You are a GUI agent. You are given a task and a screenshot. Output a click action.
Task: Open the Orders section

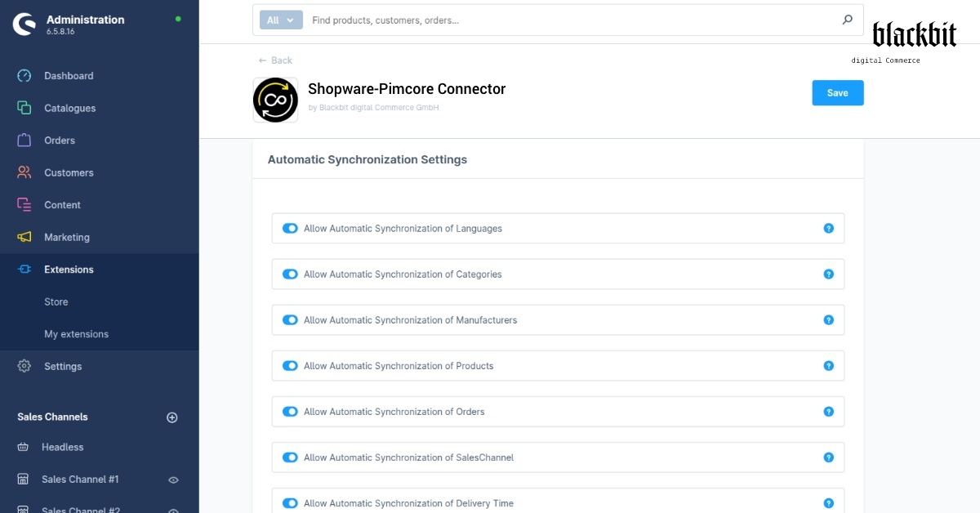point(22,140)
